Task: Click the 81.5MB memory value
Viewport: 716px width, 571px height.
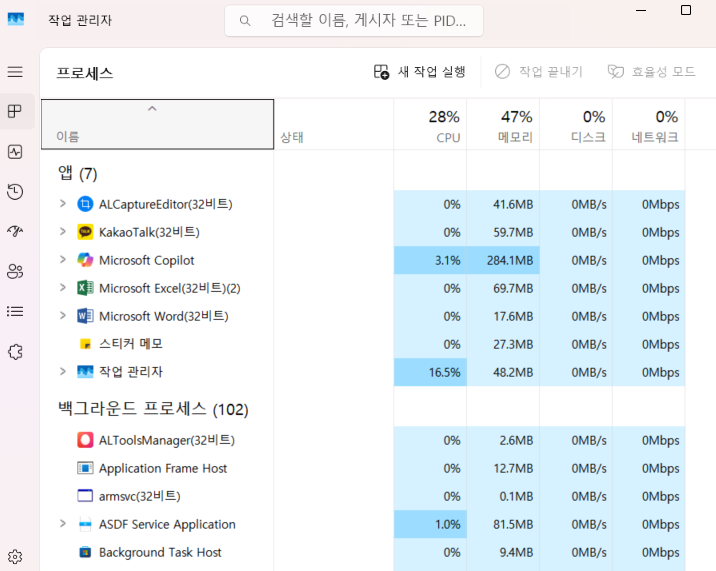Action: click(x=513, y=524)
